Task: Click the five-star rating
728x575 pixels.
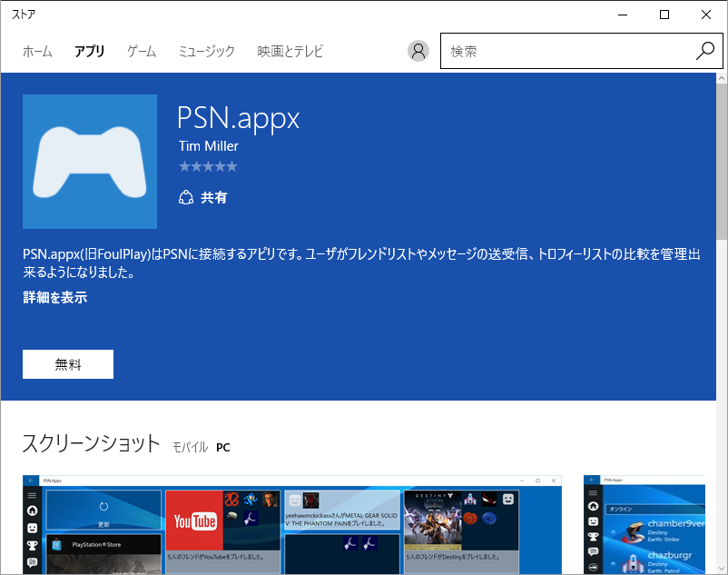Action: pos(208,166)
